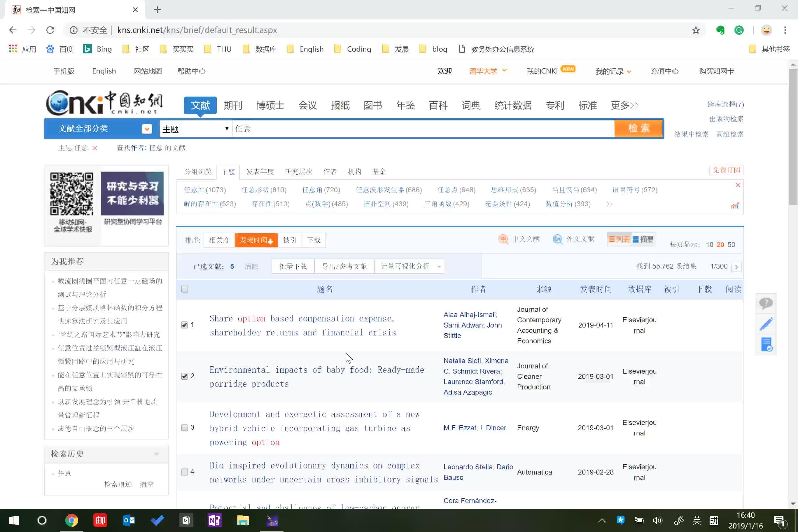This screenshot has height=532, width=798.
Task: Switch to the 期刊 tab
Action: tap(233, 105)
